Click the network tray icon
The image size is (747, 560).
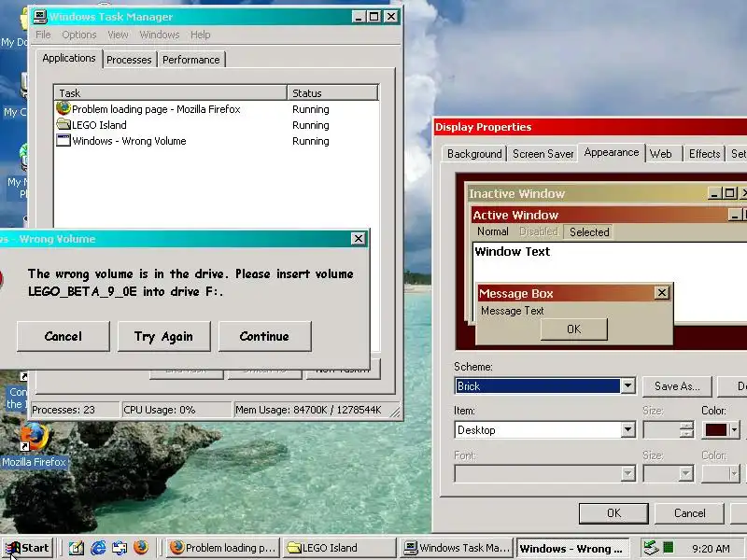click(x=650, y=548)
